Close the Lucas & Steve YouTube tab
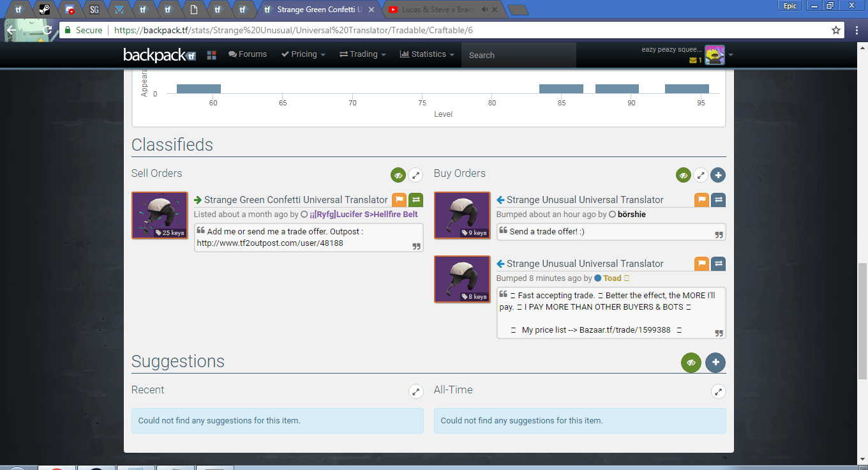The image size is (868, 470). coord(495,10)
